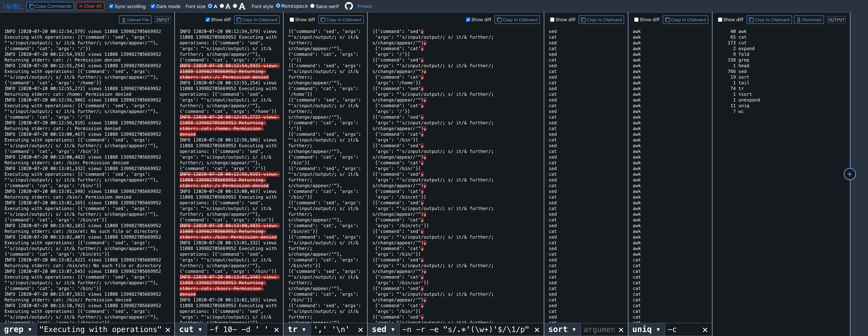The image size is (868, 336).
Task: Open grep command dropdown
Action: (30, 330)
